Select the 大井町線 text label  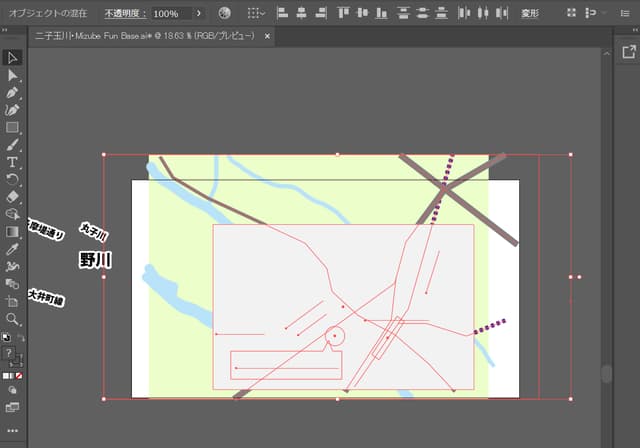(x=46, y=297)
